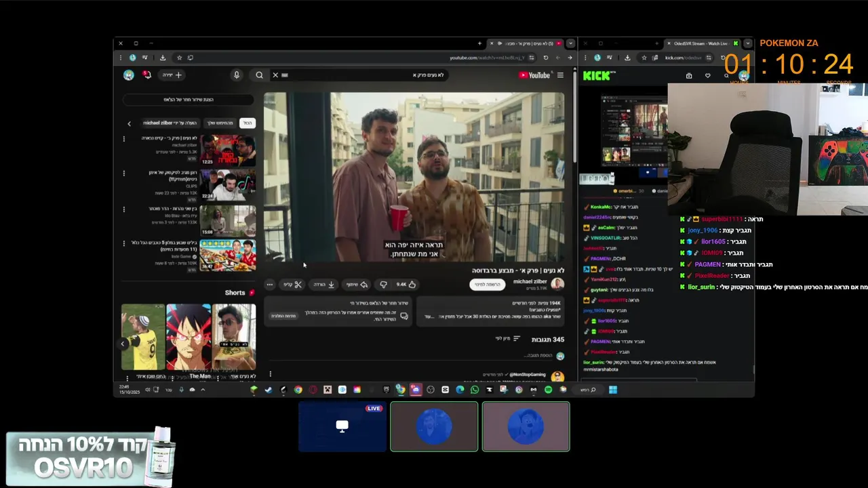Open the 12:25 recommended video thumbnail
868x488 pixels.
228,150
